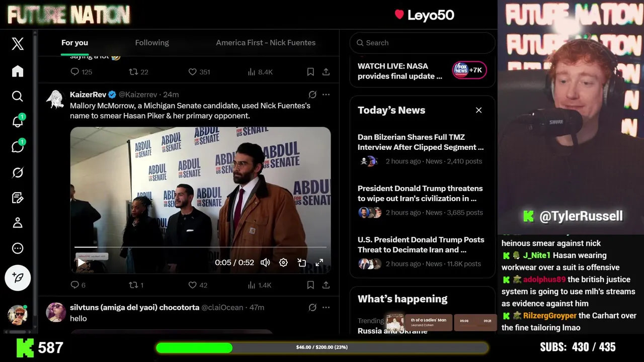Viewport: 644px width, 362px height.
Task: Bookmark the post with 351 likes
Action: coord(310,72)
